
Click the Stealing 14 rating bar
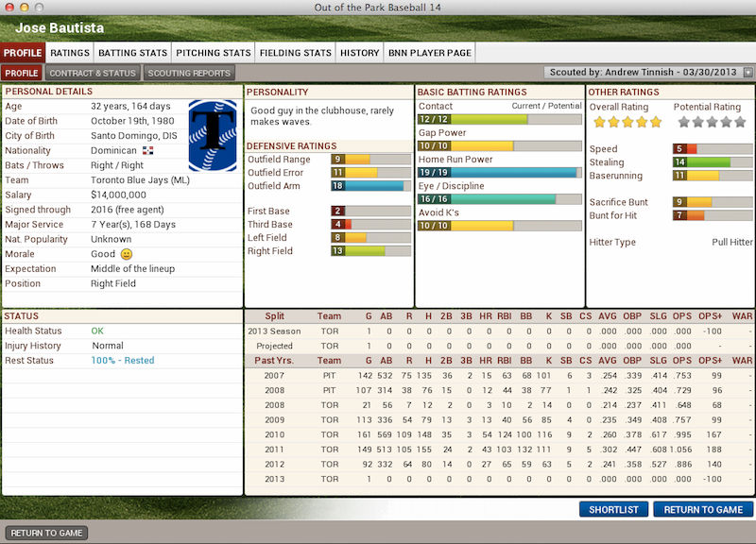click(x=713, y=162)
